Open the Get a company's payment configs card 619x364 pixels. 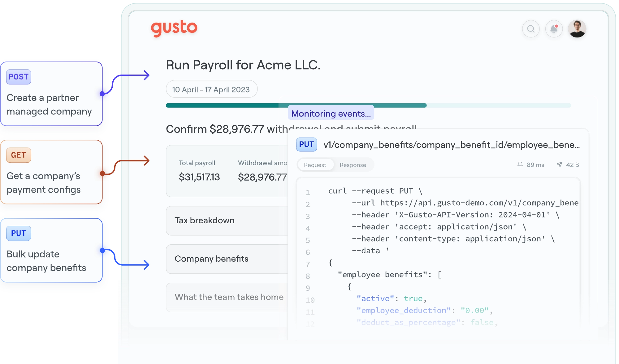tap(51, 172)
